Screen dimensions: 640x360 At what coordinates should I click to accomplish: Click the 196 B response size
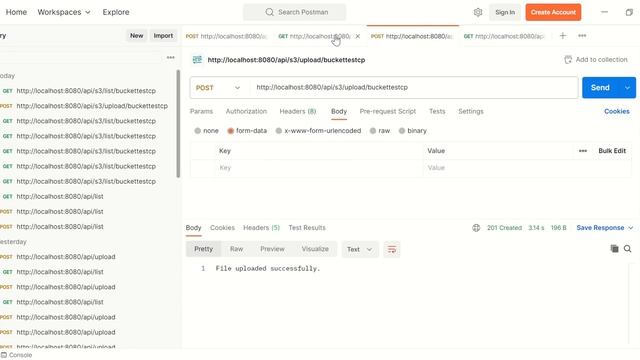click(558, 228)
